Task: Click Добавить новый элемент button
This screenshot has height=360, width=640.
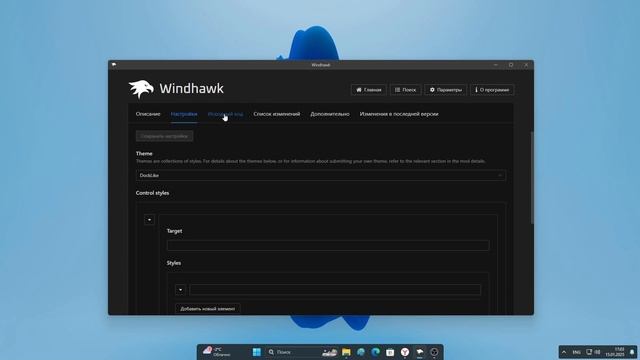Action: [x=207, y=309]
